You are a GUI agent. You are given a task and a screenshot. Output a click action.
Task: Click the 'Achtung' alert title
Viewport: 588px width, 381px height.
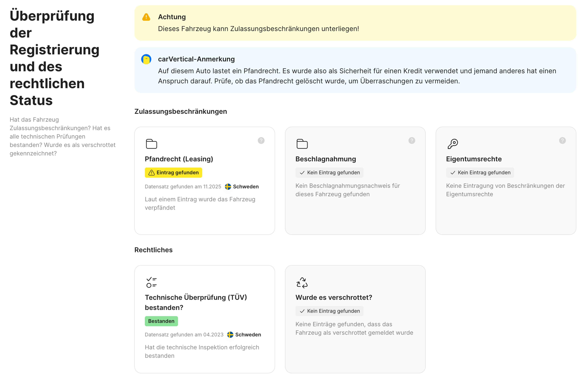tap(172, 17)
